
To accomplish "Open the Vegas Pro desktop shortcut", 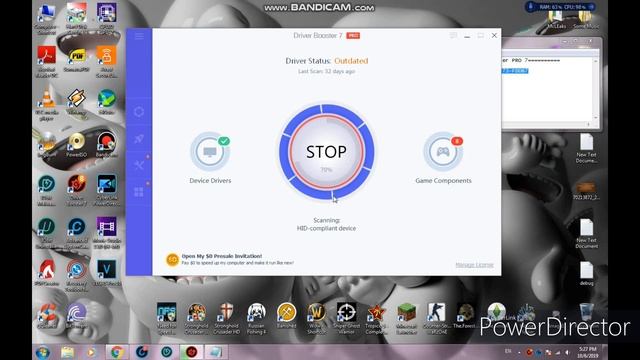I will tap(107, 273).
